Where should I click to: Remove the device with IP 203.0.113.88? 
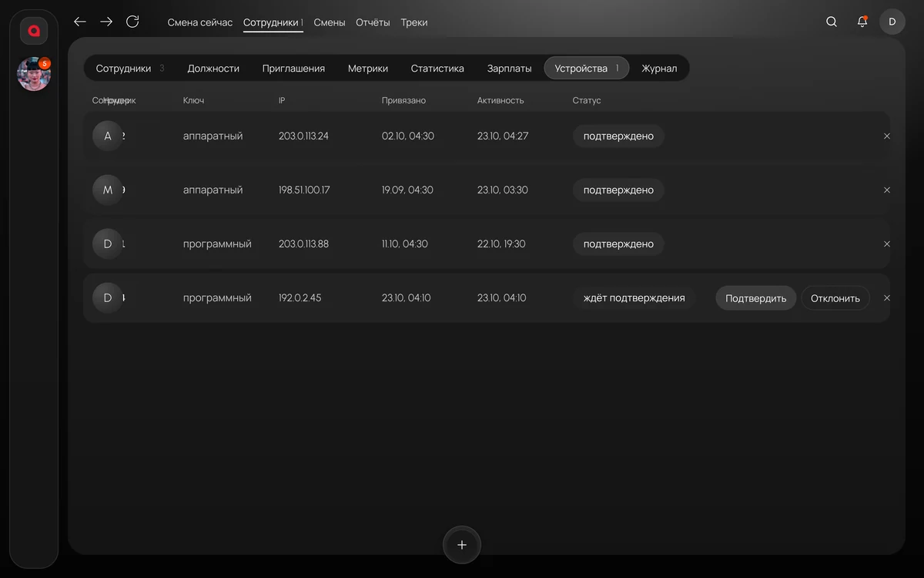887,244
